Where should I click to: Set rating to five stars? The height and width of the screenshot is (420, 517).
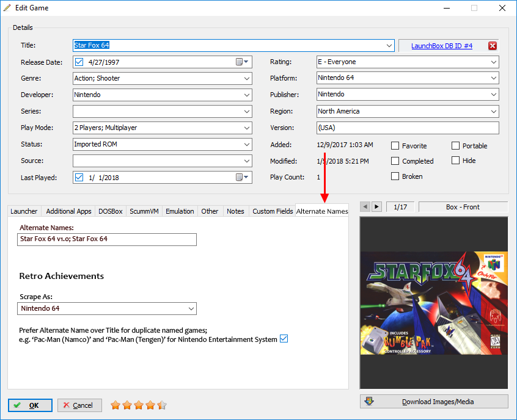click(161, 405)
